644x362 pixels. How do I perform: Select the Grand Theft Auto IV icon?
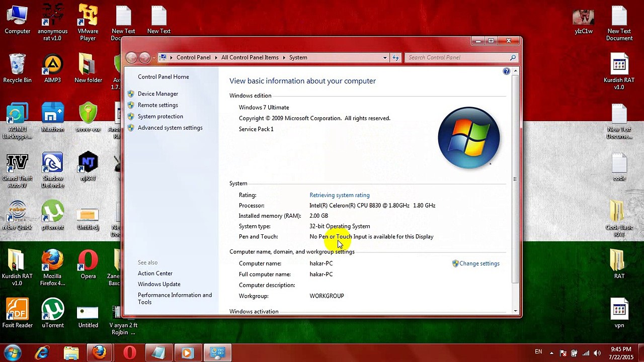click(x=17, y=170)
